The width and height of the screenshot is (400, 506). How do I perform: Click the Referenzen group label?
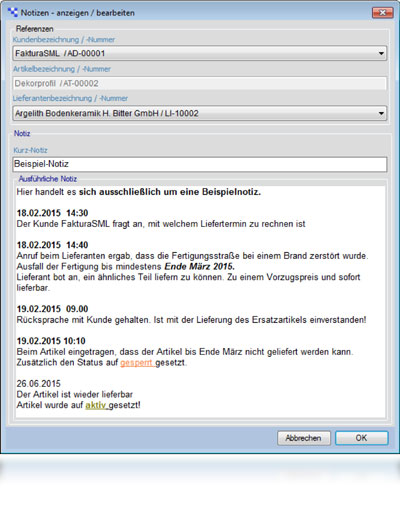click(x=35, y=29)
